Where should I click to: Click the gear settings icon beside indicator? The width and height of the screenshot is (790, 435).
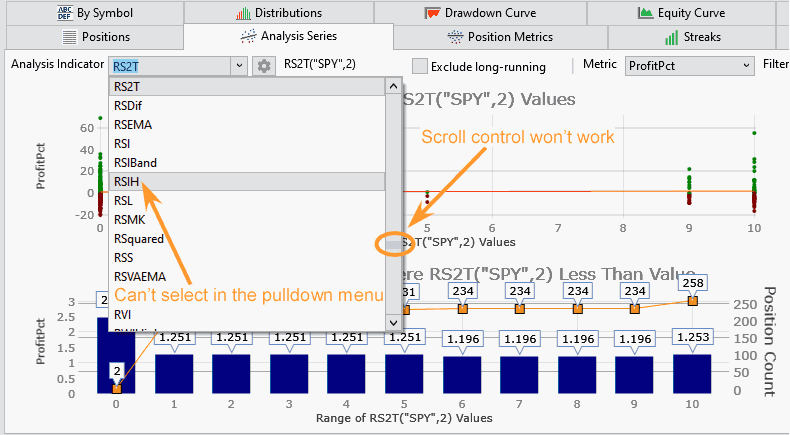(x=264, y=66)
